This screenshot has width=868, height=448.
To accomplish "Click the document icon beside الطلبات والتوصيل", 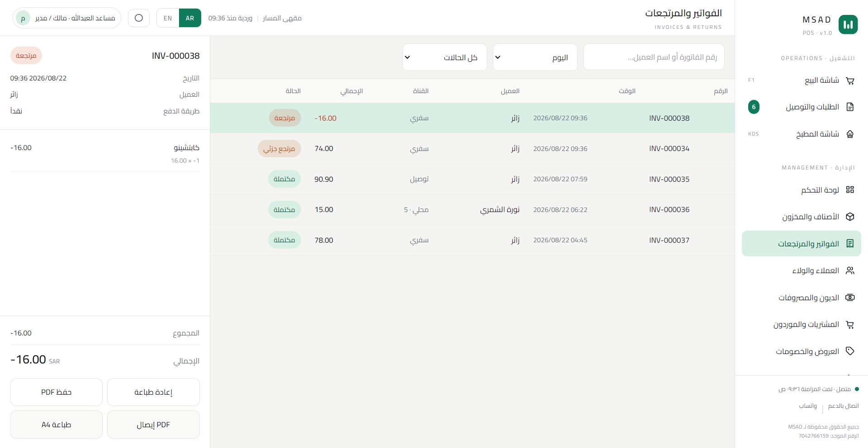I will [850, 107].
